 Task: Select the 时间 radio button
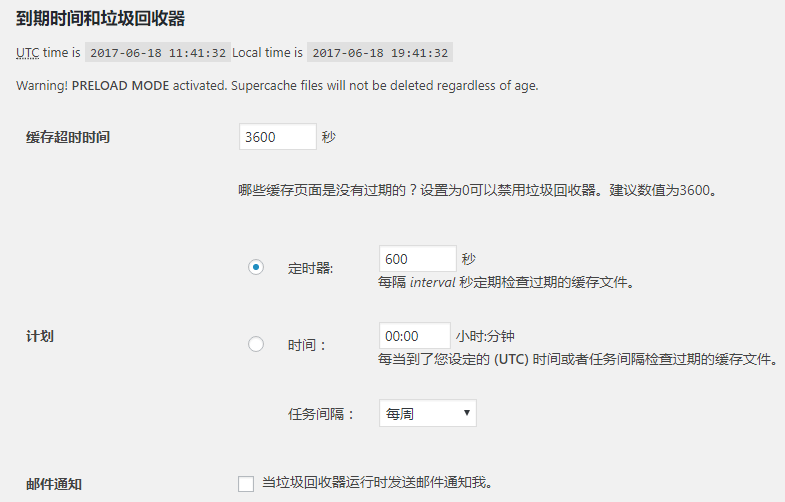pyautogui.click(x=256, y=344)
